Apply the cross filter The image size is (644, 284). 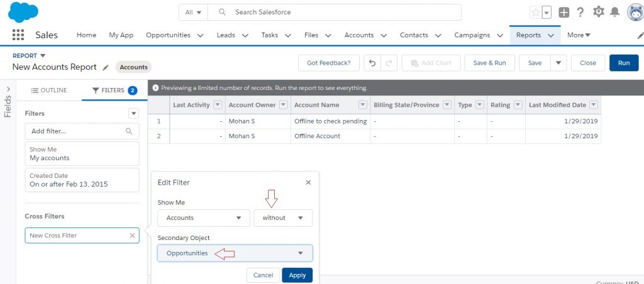click(297, 275)
